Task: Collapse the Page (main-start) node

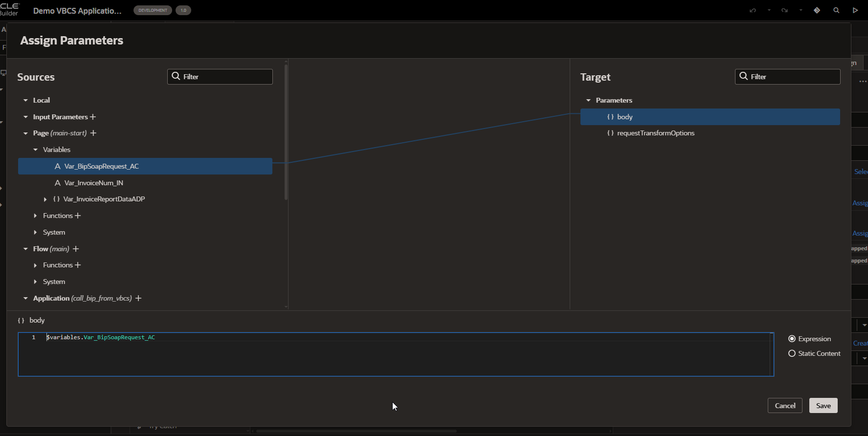Action: [x=25, y=133]
